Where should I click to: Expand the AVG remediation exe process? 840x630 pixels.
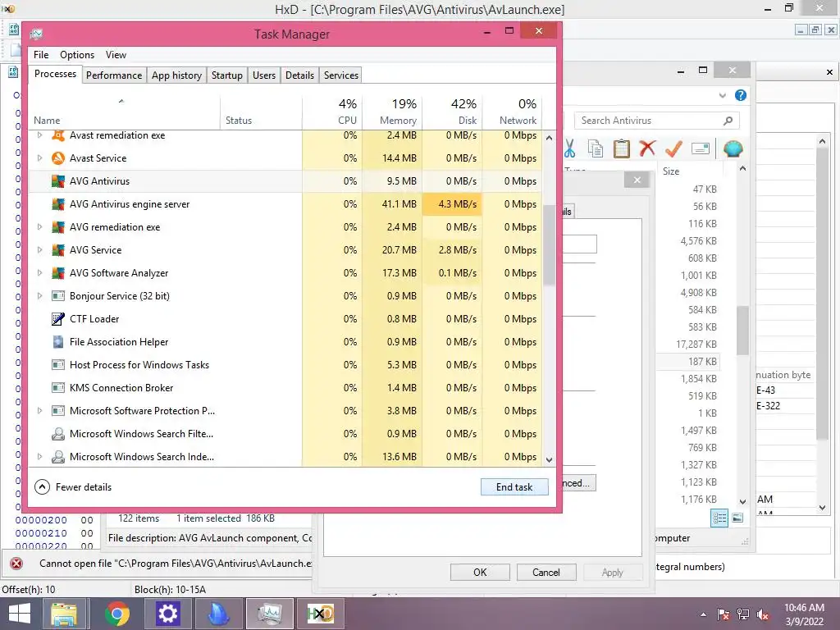click(x=39, y=227)
